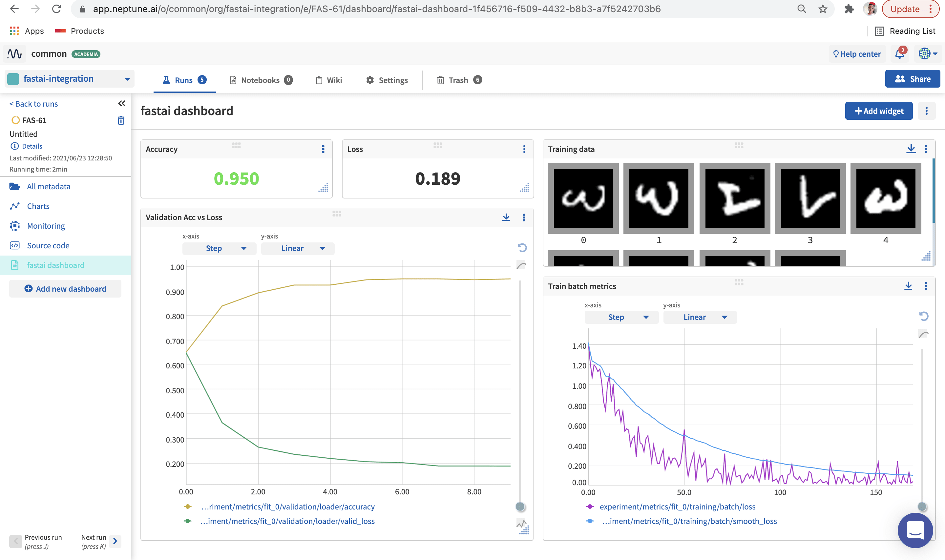Open the Monitoring section
The width and height of the screenshot is (945, 560).
tap(46, 226)
